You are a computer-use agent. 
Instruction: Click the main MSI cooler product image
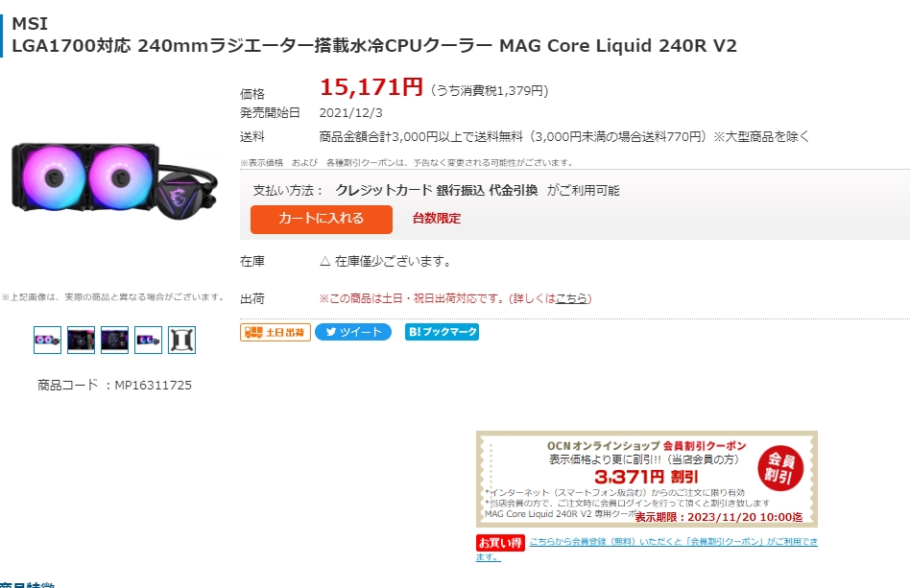coord(115,179)
